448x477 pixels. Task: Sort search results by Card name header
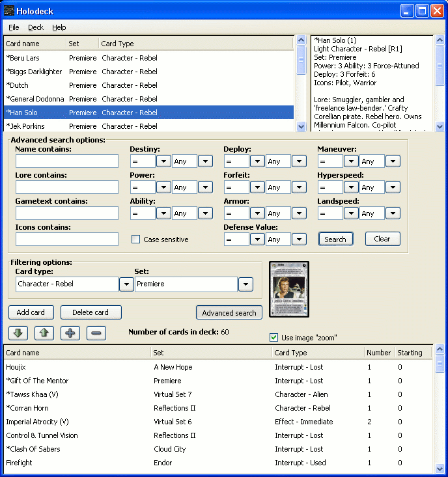point(35,44)
